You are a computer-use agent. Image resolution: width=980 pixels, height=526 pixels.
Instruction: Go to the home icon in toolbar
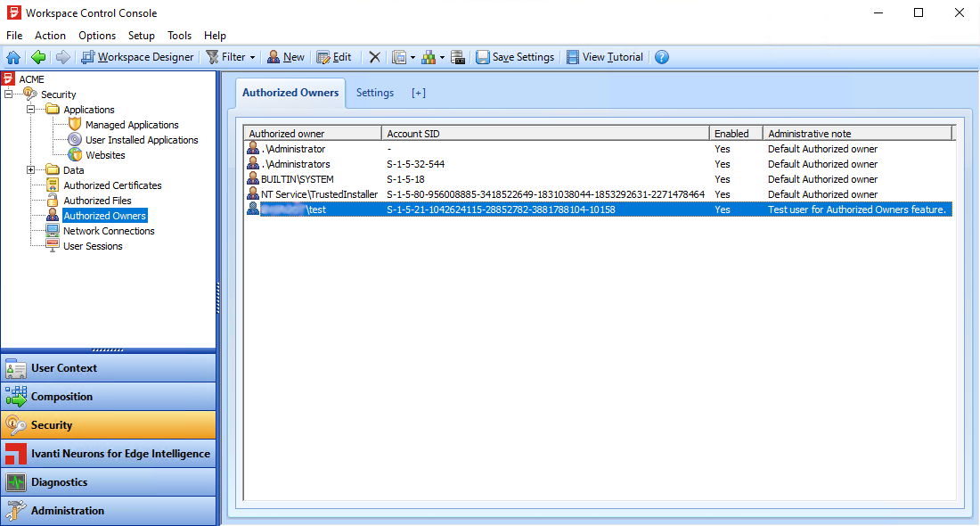(x=13, y=58)
